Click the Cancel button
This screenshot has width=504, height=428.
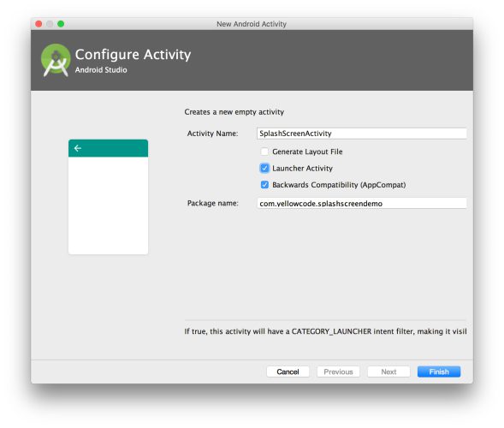pos(288,372)
